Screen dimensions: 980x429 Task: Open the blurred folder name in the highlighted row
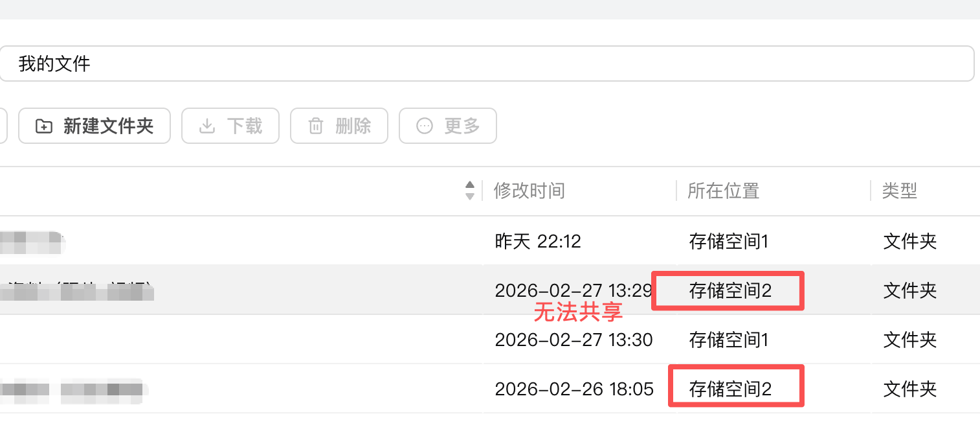tap(78, 291)
